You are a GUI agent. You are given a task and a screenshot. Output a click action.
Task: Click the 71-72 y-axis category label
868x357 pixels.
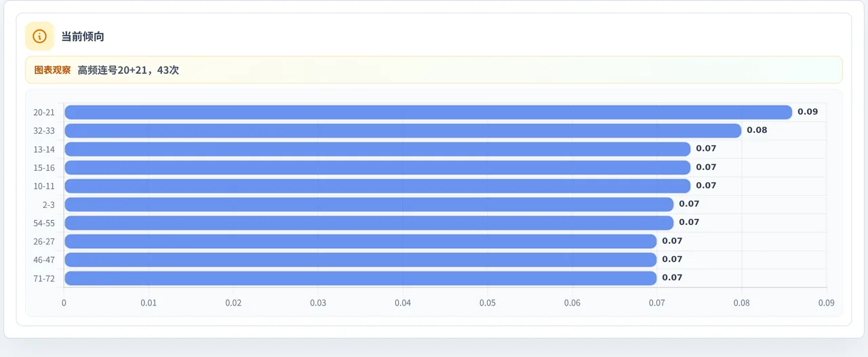tap(44, 278)
